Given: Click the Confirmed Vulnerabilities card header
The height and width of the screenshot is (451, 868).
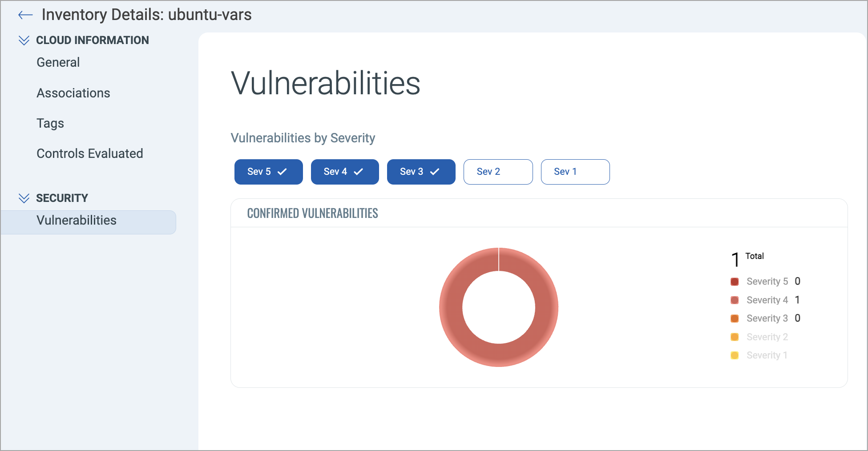Looking at the screenshot, I should 312,213.
